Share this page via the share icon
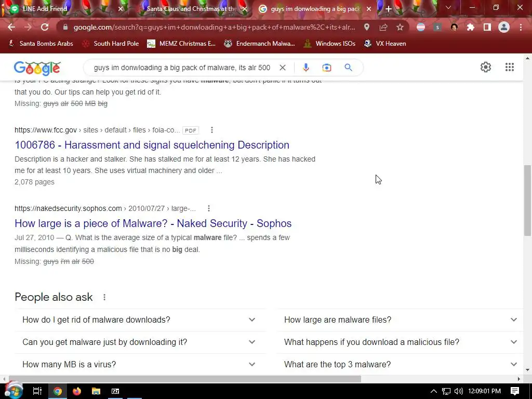This screenshot has width=532, height=399. tap(383, 27)
